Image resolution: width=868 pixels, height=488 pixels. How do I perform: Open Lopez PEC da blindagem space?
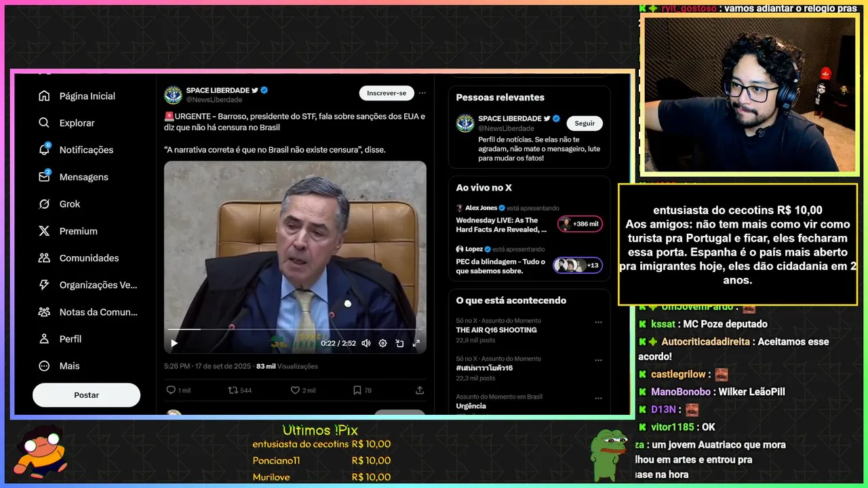click(500, 266)
